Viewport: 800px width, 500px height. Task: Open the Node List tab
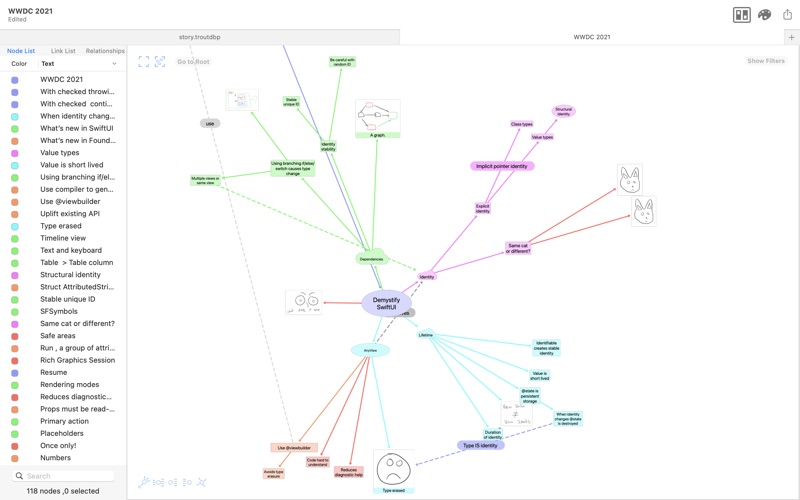click(x=21, y=51)
